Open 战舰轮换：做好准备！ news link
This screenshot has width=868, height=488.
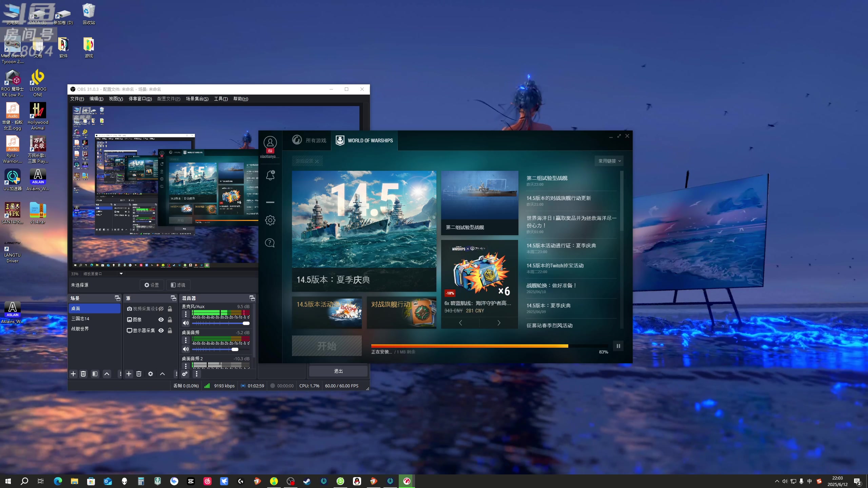click(x=551, y=286)
